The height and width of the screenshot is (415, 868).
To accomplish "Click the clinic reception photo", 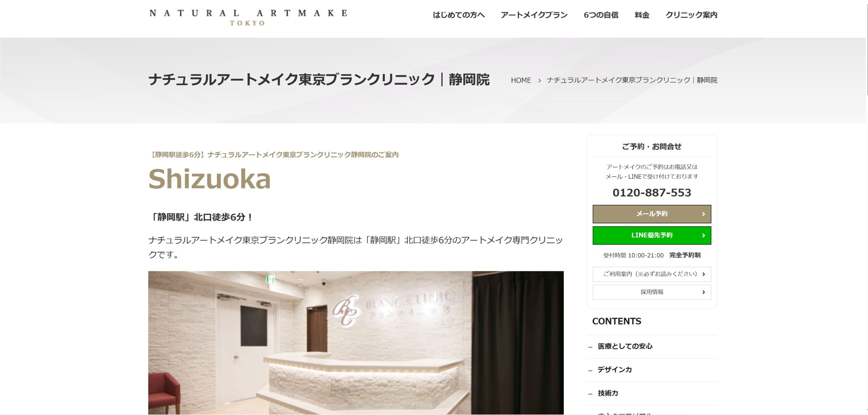I will pos(356,342).
